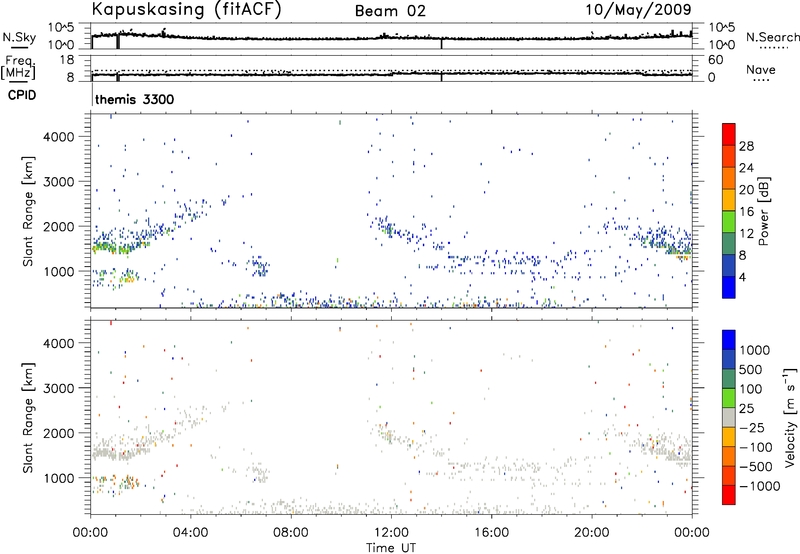
Task: Click the "08:00" time tick label
Action: click(290, 533)
